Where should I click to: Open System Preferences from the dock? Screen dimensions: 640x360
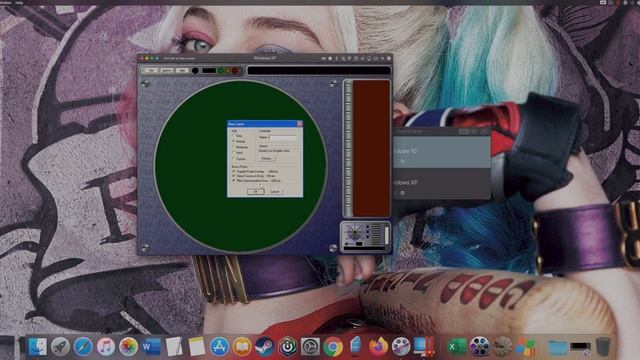(x=310, y=347)
